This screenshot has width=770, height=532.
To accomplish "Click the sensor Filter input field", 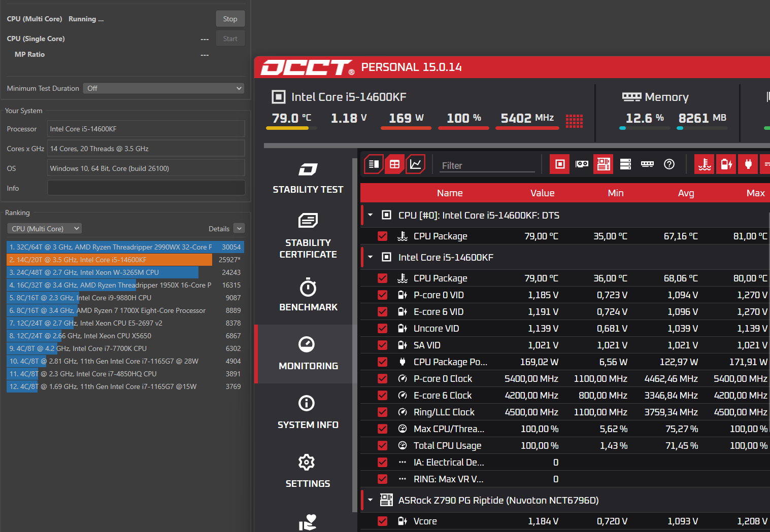I will click(x=487, y=166).
